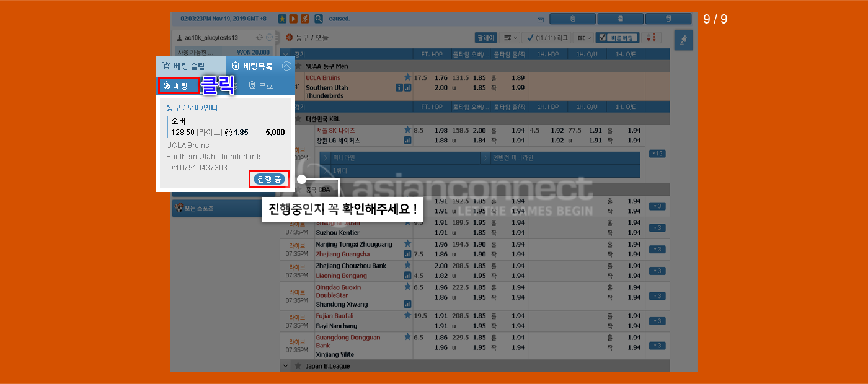Click the basketball icon next to 농구 / 오늘
The height and width of the screenshot is (384, 868).
click(289, 38)
